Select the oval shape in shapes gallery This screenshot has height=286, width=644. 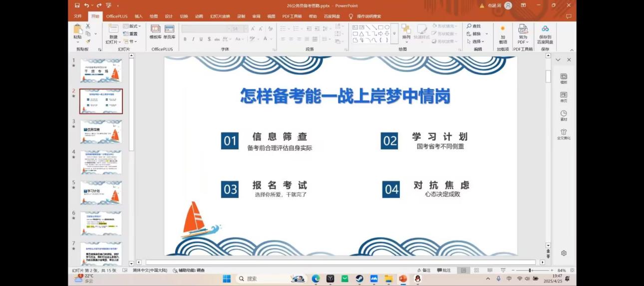pyautogui.click(x=387, y=27)
